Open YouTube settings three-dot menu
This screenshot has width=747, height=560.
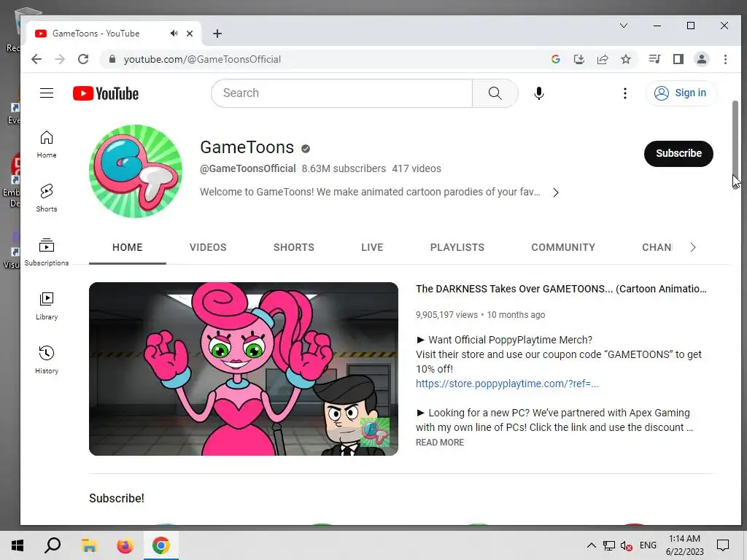(x=625, y=93)
